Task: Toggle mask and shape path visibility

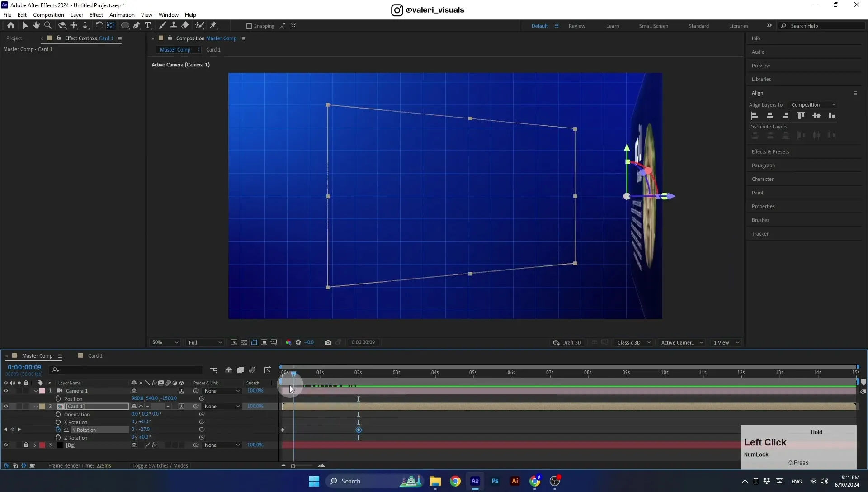Action: 254,342
